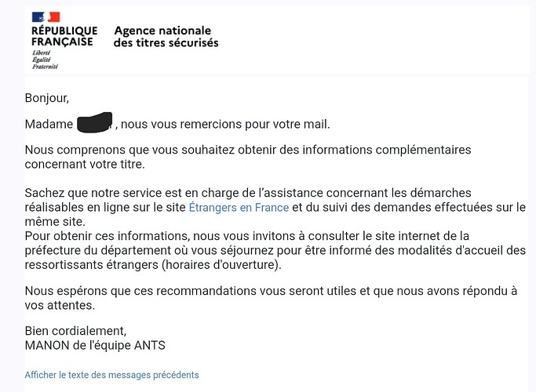
Task: Click the 'concernant votre titre' line
Action: pyautogui.click(x=85, y=164)
